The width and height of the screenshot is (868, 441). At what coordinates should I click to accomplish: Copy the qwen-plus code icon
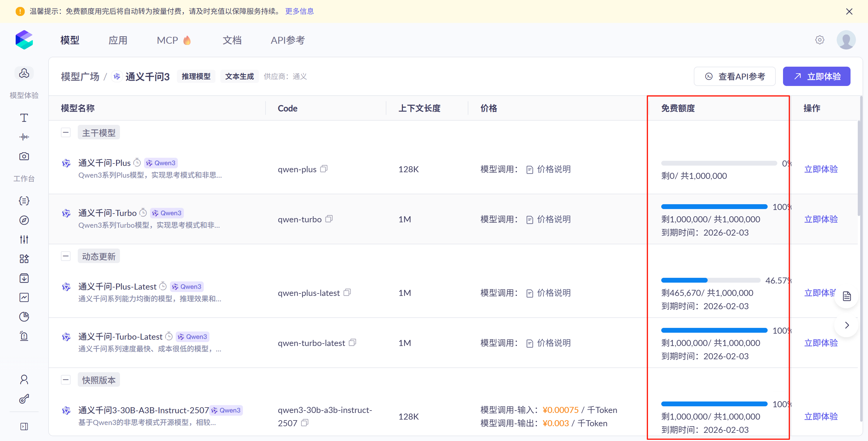click(324, 169)
